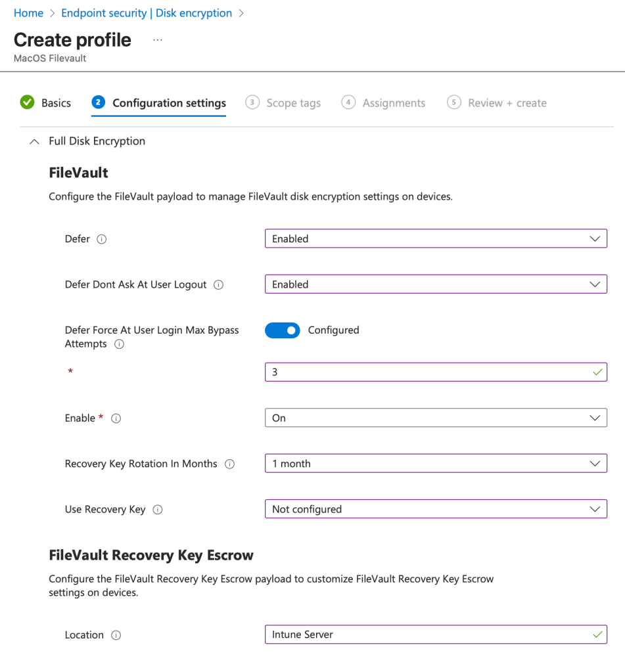Collapse the Full Disk Encryption section

pyautogui.click(x=35, y=141)
